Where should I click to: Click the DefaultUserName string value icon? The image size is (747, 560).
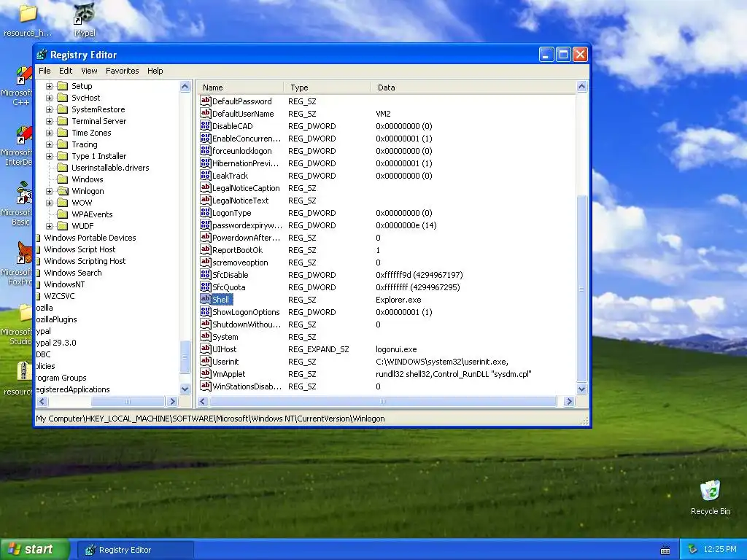[205, 113]
